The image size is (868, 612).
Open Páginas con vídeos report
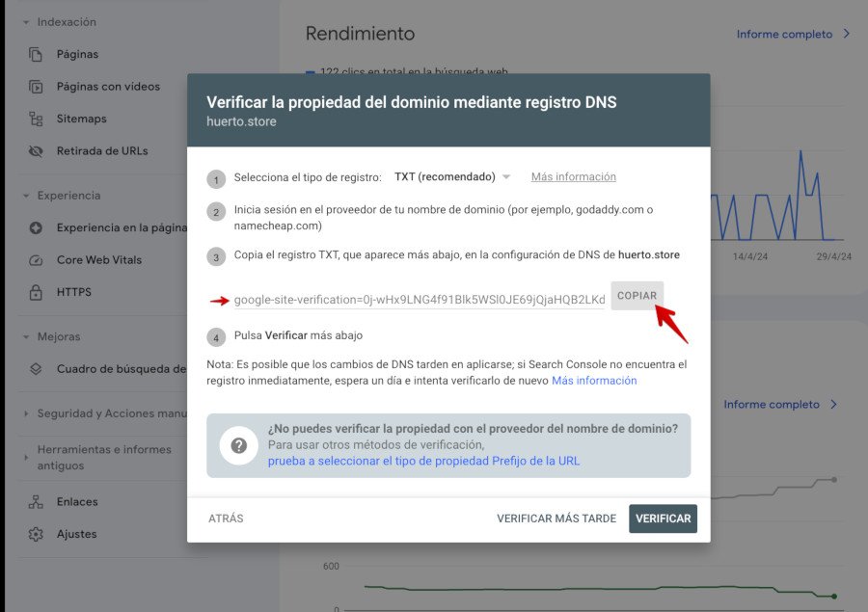[108, 87]
